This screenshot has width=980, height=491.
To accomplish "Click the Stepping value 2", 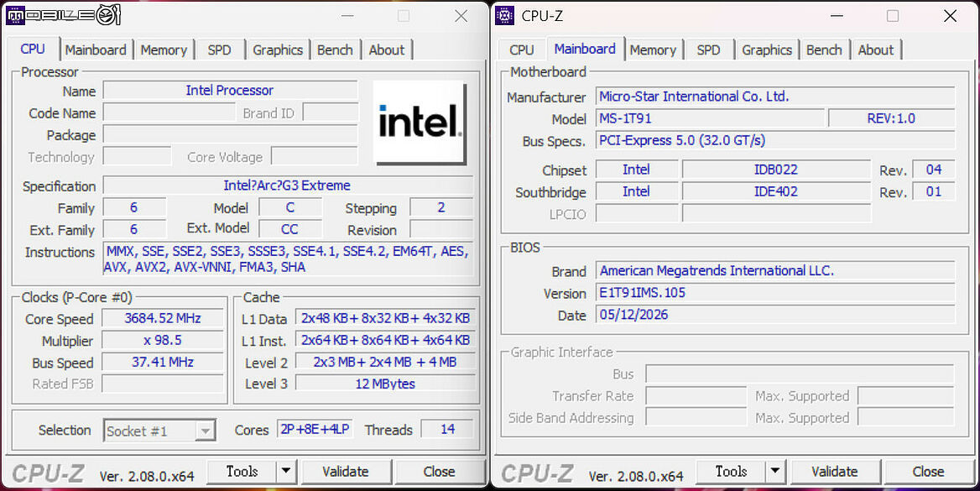I will [441, 207].
